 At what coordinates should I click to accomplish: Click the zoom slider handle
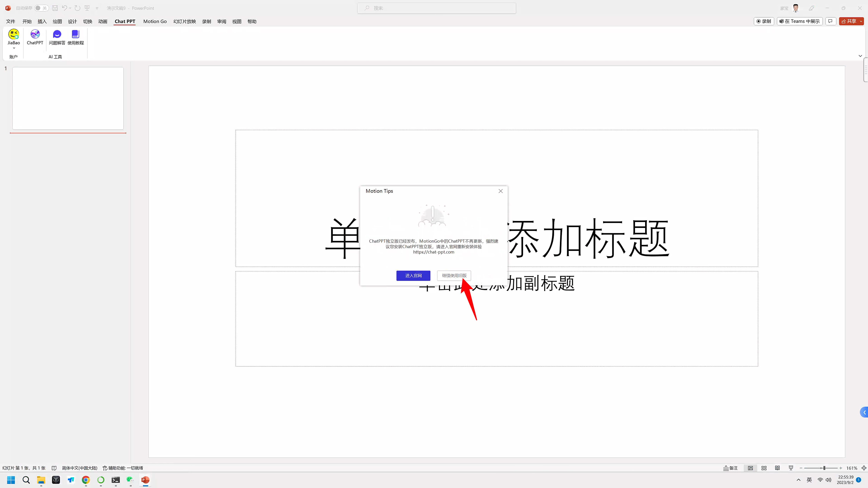824,468
